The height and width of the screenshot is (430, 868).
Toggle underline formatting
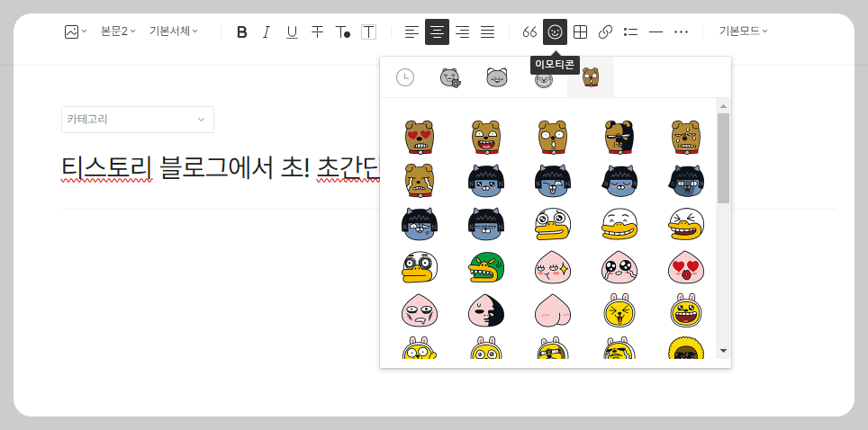click(292, 32)
